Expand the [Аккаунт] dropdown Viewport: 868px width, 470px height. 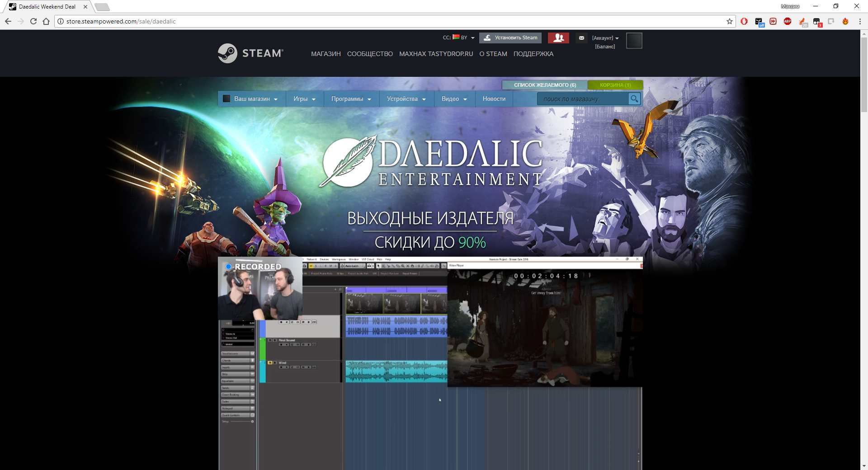605,38
